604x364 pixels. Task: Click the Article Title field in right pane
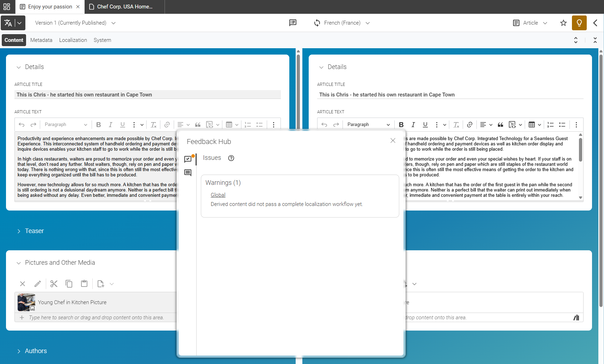pos(450,95)
